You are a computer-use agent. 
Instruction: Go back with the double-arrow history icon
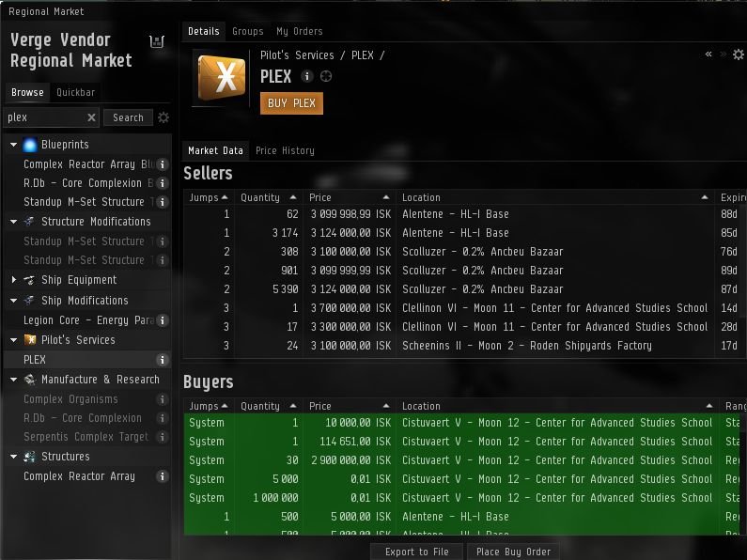coord(708,54)
